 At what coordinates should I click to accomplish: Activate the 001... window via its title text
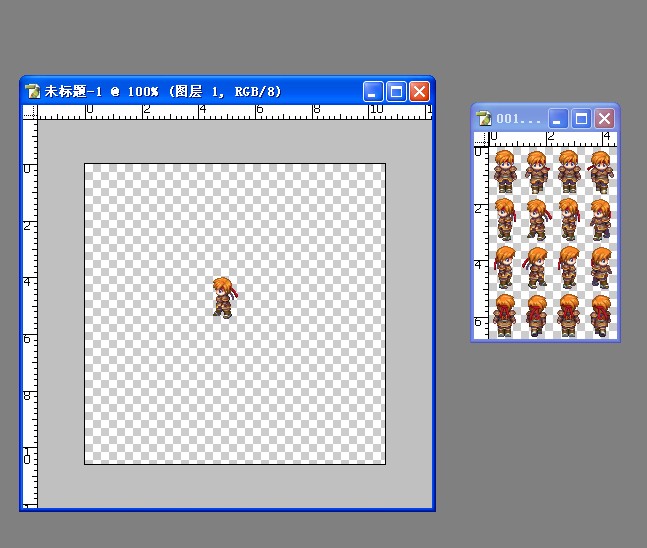[x=518, y=119]
